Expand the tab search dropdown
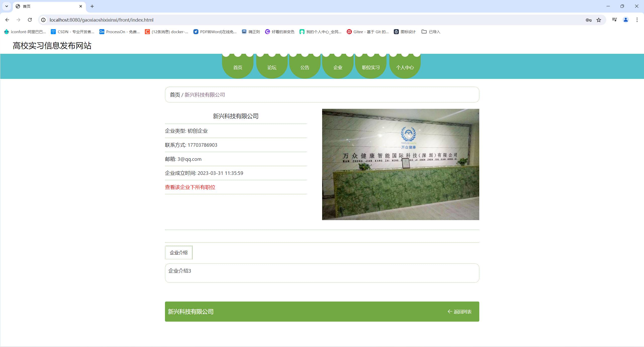 [x=7, y=6]
